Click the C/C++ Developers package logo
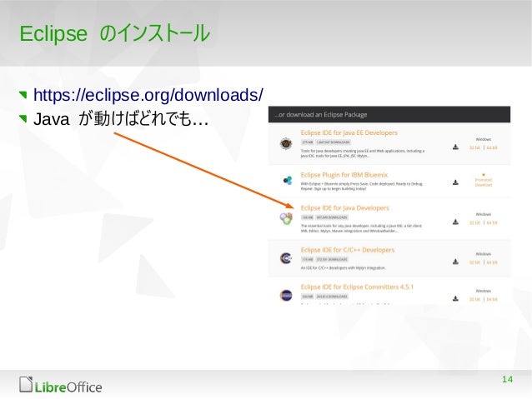The width and height of the screenshot is (532, 399). (286, 258)
